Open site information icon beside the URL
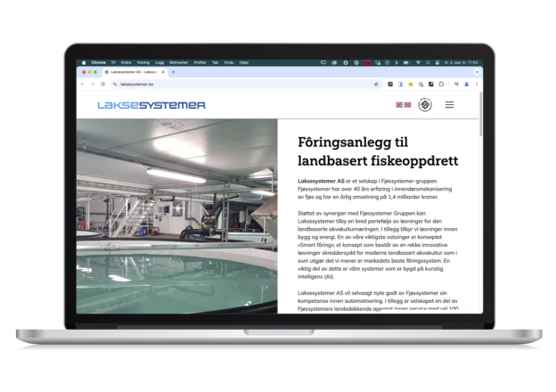 (115, 85)
